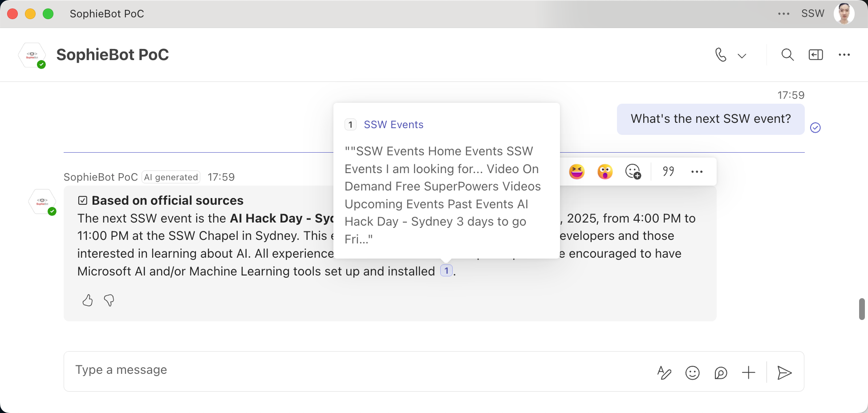868x413 pixels.
Task: Click the citation preview text snippet
Action: click(443, 195)
